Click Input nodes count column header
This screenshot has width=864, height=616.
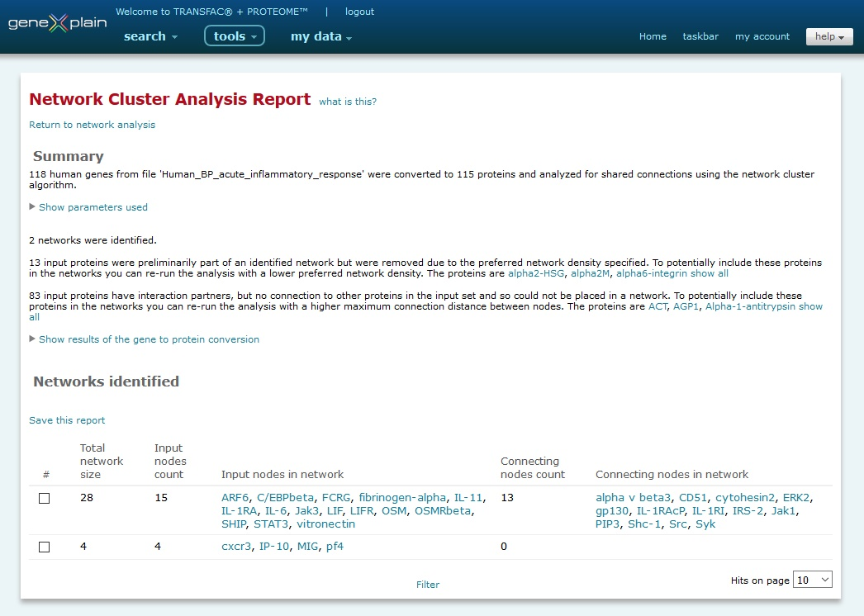[170, 461]
